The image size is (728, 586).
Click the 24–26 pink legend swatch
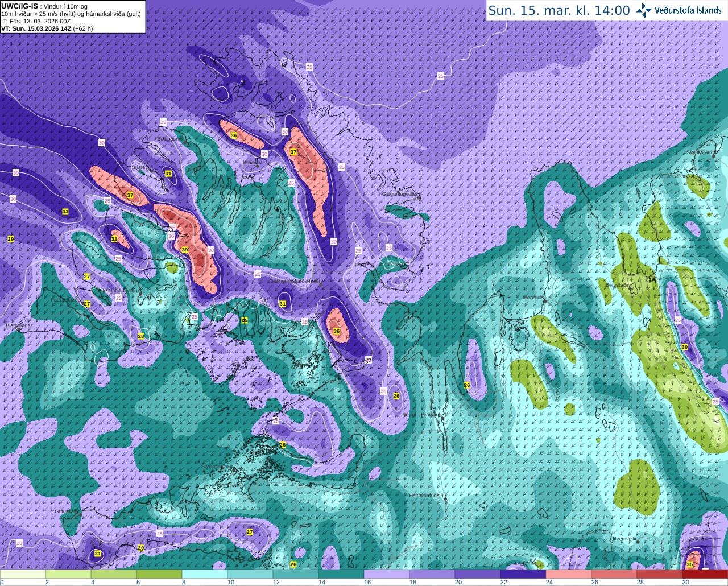569,574
